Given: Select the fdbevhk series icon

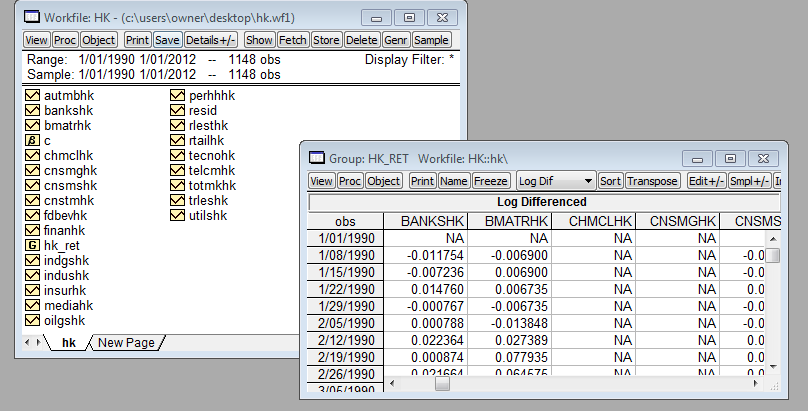Looking at the screenshot, I should click(x=32, y=215).
